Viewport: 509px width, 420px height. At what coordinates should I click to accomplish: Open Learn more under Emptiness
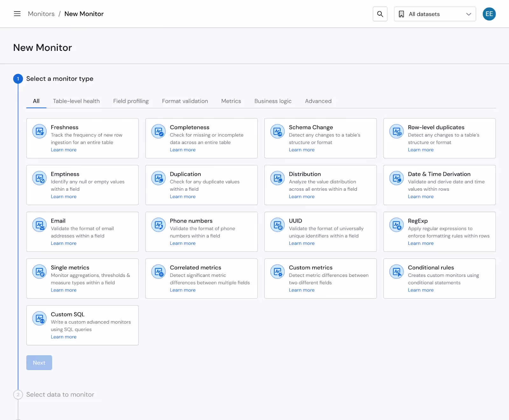(x=64, y=196)
